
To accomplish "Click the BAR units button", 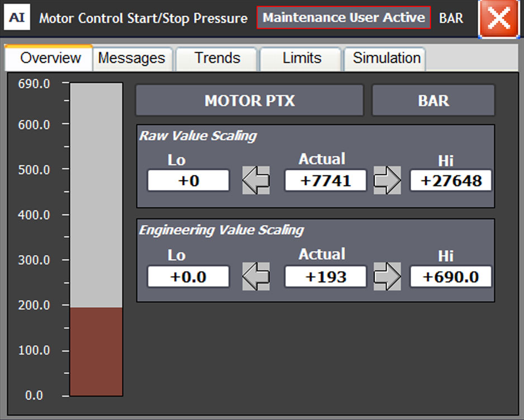I will click(x=433, y=101).
